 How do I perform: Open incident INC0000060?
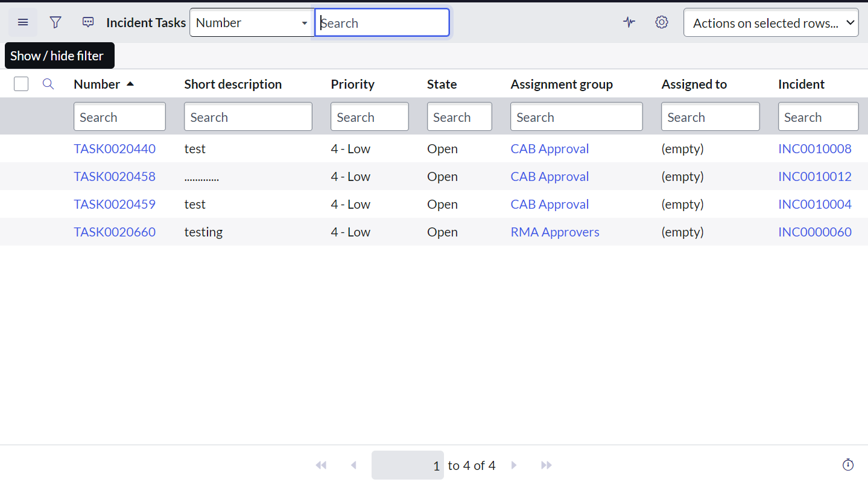click(815, 232)
